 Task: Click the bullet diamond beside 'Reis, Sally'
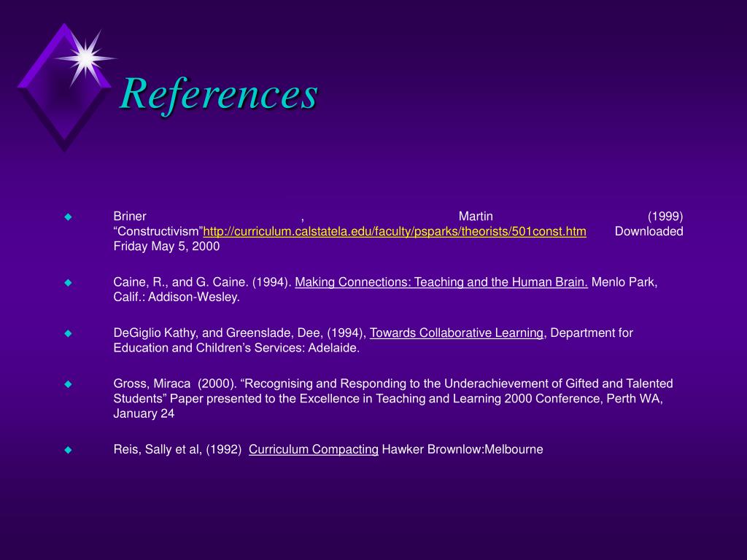(x=68, y=450)
